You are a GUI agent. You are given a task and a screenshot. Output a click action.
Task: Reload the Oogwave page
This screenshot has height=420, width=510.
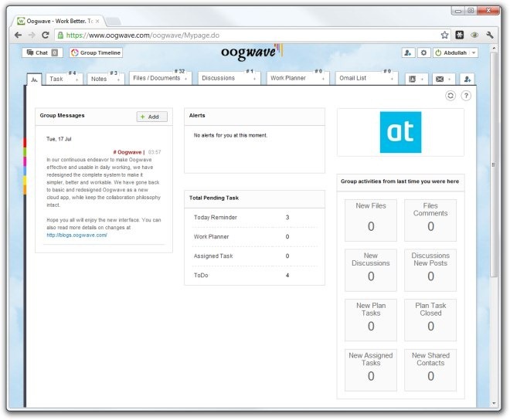tap(46, 35)
